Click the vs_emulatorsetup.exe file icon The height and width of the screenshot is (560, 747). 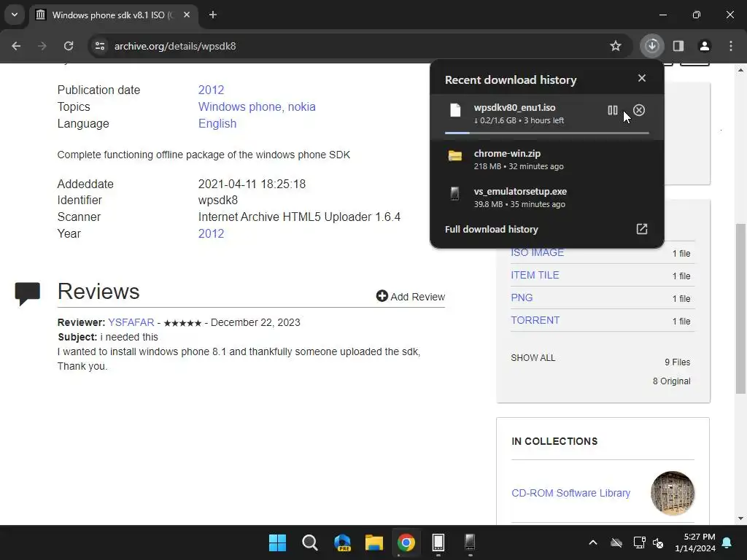(x=454, y=193)
